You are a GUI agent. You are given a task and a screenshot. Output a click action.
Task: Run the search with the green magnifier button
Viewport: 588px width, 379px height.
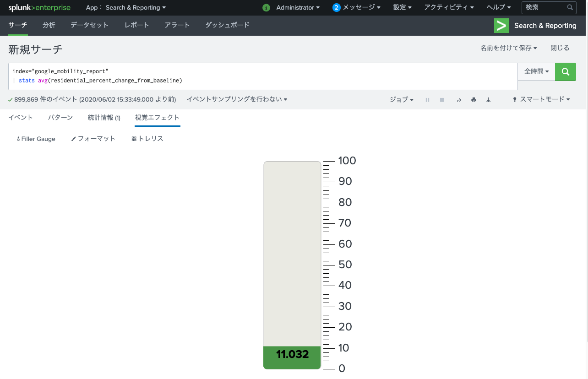[x=565, y=72]
